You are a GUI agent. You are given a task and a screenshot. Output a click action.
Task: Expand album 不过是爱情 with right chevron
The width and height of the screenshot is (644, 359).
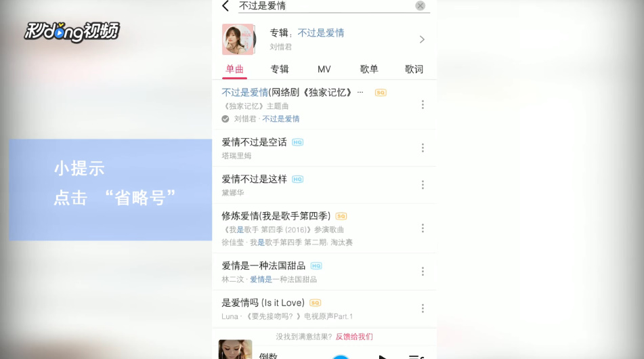coord(422,39)
